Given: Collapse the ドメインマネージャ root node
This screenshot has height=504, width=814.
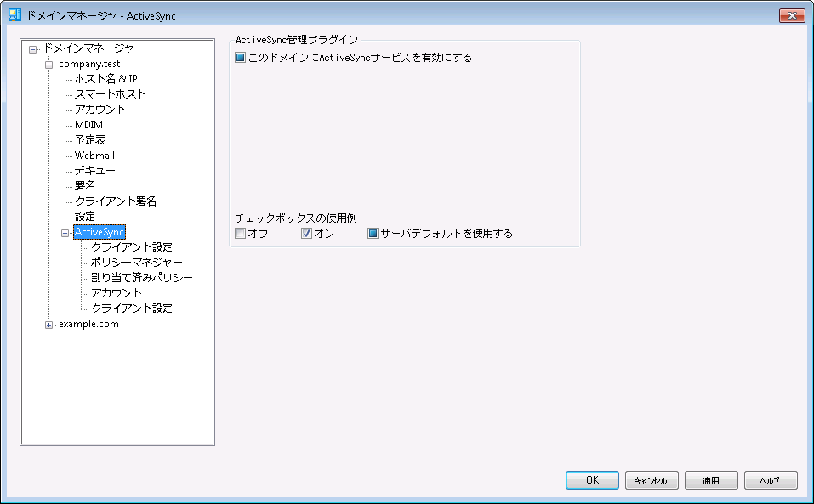Looking at the screenshot, I should point(32,48).
